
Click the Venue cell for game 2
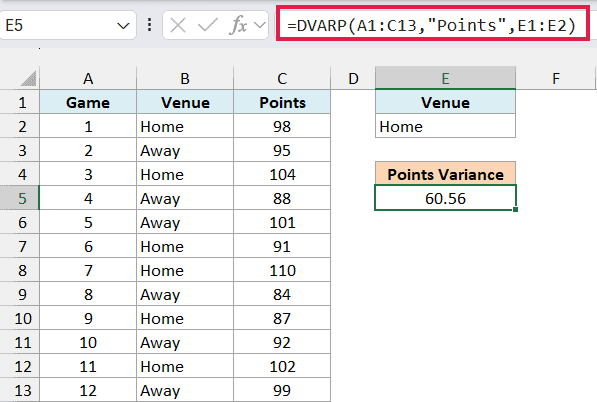[x=185, y=150]
